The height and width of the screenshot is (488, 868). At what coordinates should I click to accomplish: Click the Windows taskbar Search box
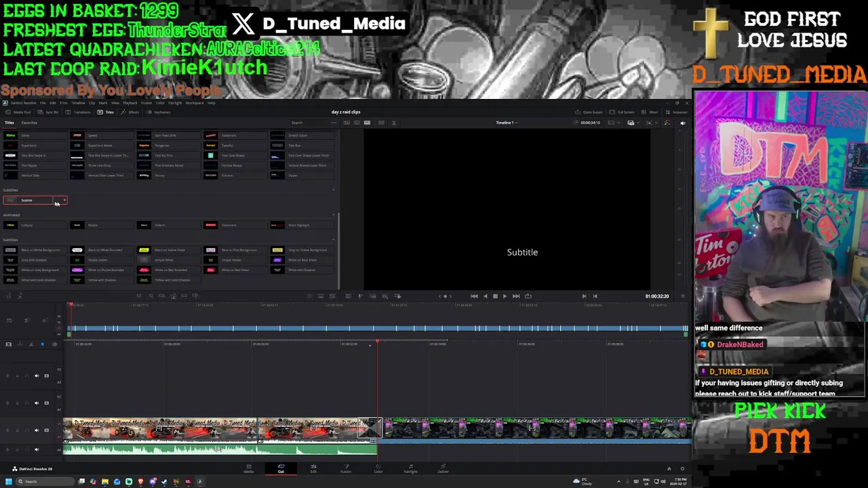point(44,481)
